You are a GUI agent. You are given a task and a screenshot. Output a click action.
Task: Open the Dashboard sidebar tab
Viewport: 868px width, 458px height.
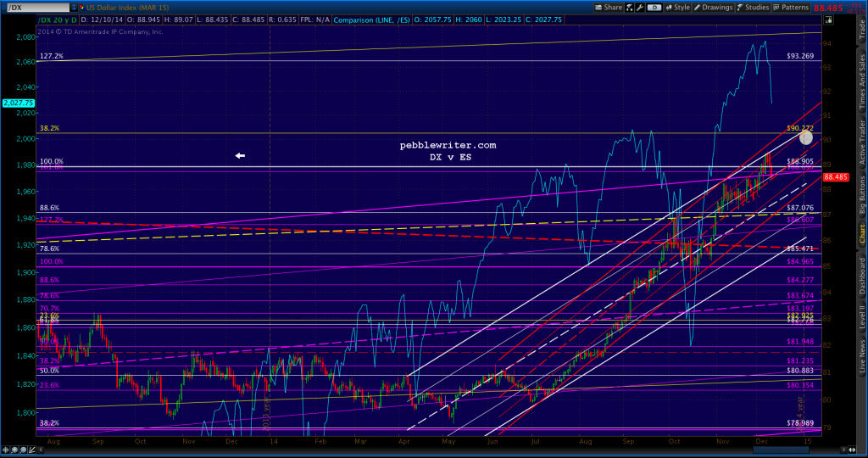pos(862,276)
